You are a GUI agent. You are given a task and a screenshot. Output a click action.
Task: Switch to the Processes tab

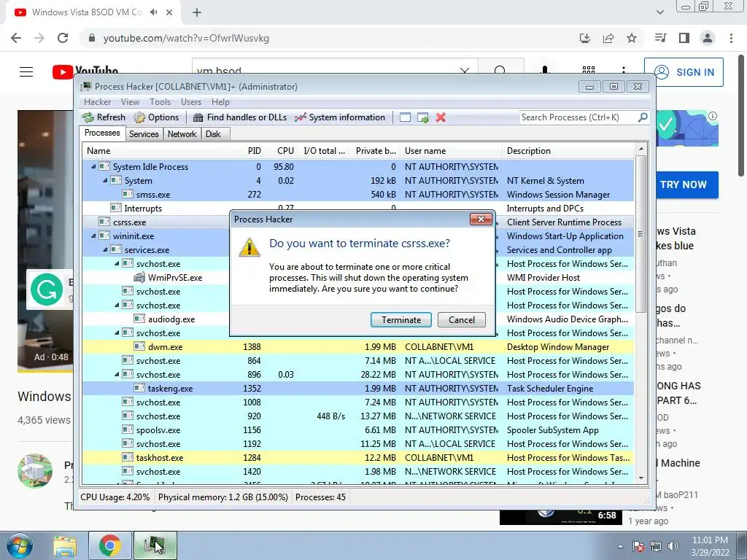(102, 133)
